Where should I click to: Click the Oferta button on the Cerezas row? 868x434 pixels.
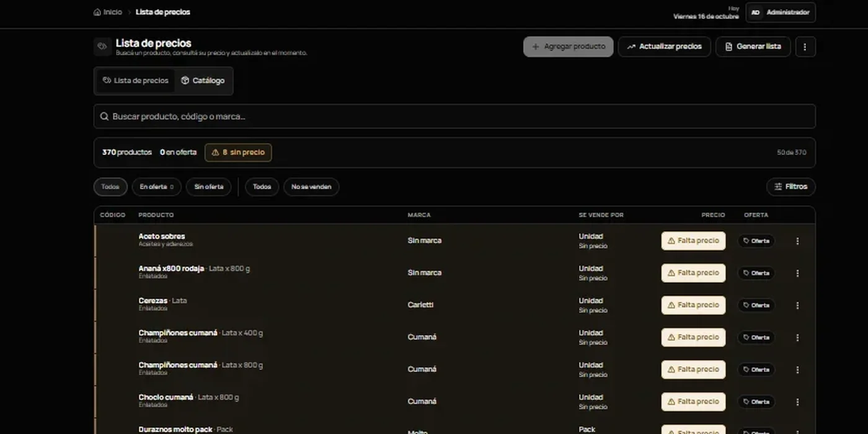(756, 306)
